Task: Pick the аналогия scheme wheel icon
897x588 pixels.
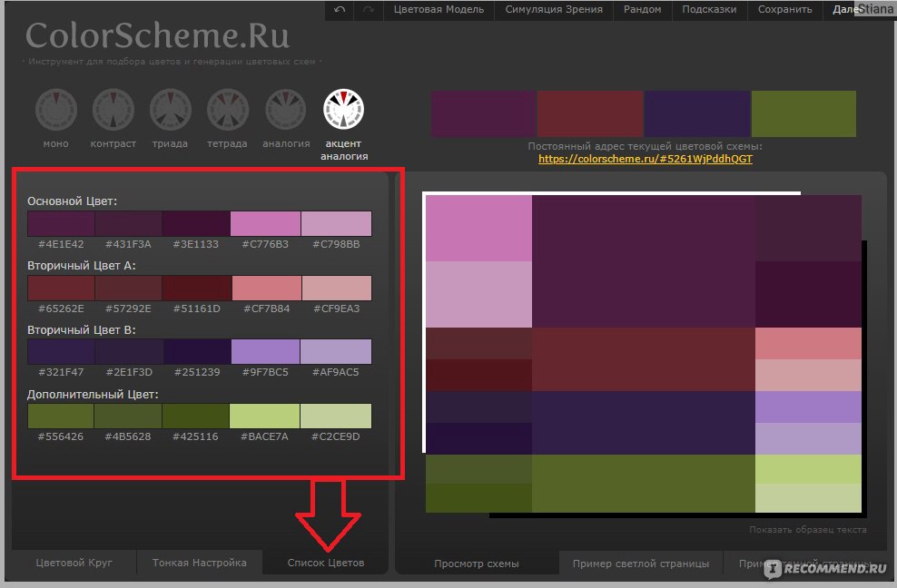Action: (285, 109)
